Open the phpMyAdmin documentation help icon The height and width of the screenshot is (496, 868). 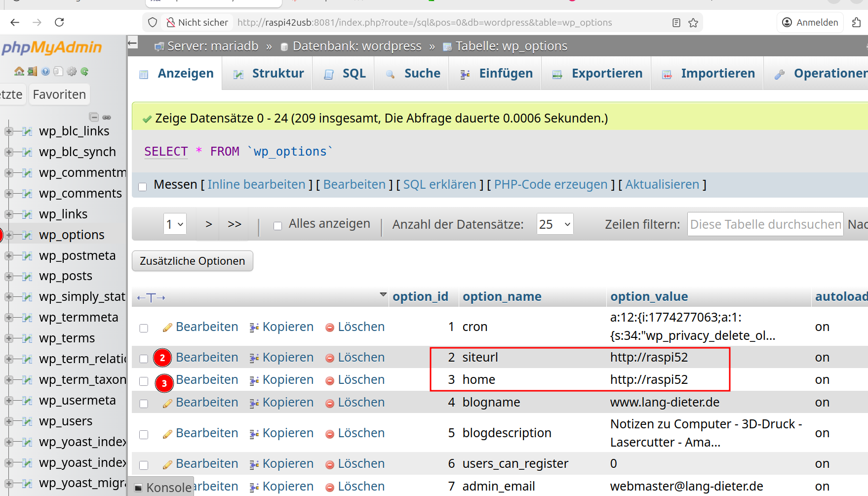click(45, 71)
